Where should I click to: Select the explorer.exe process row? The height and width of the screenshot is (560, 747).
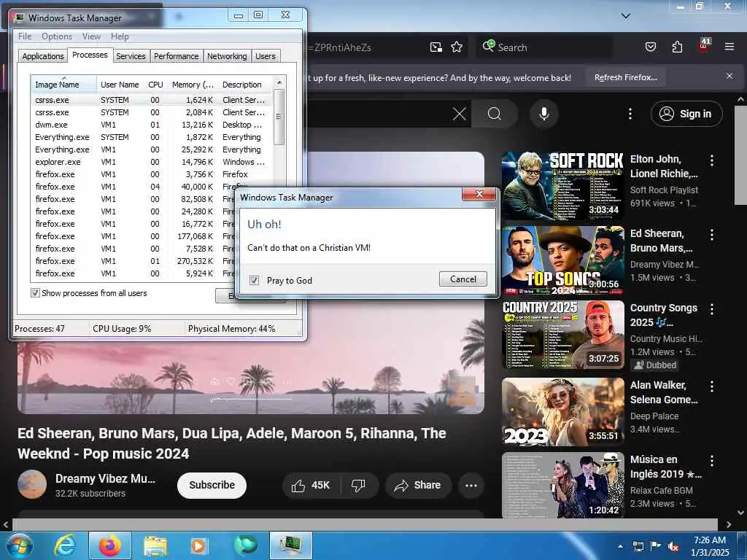point(152,162)
